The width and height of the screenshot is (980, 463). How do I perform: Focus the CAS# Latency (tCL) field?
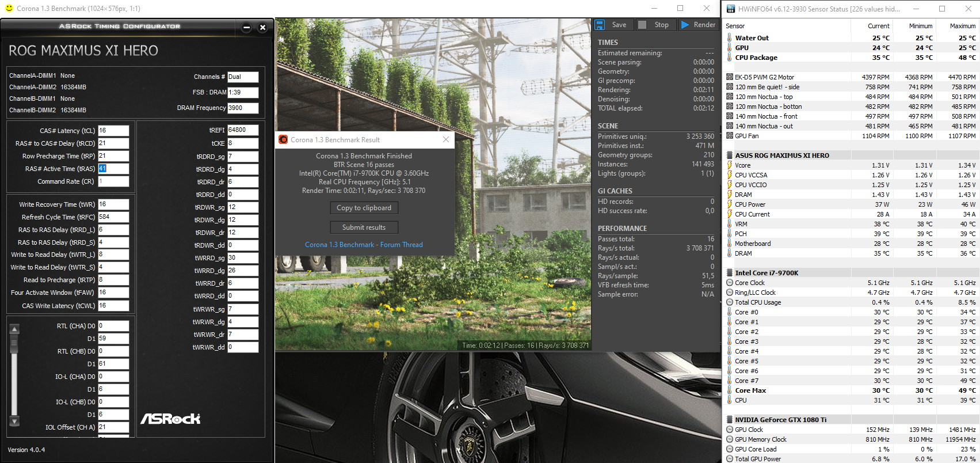click(x=113, y=131)
